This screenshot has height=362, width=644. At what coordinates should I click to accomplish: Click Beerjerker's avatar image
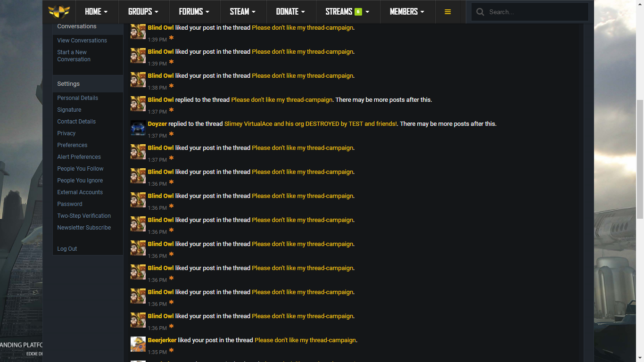138,344
